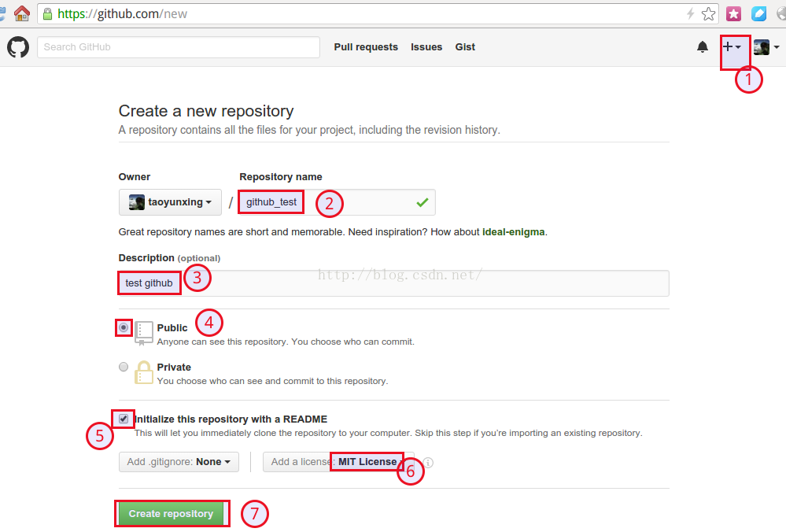Click the GitHub Octocat logo
The height and width of the screenshot is (532, 786).
pyautogui.click(x=18, y=47)
